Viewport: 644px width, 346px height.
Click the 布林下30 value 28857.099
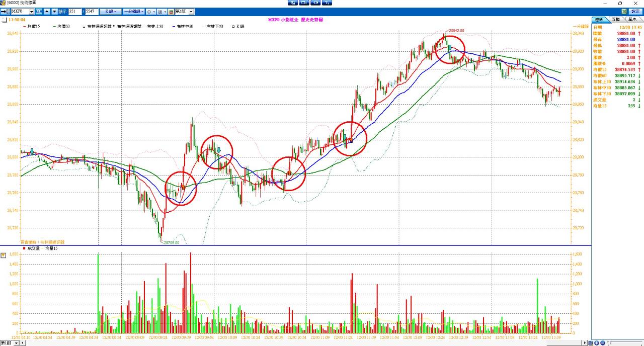625,94
